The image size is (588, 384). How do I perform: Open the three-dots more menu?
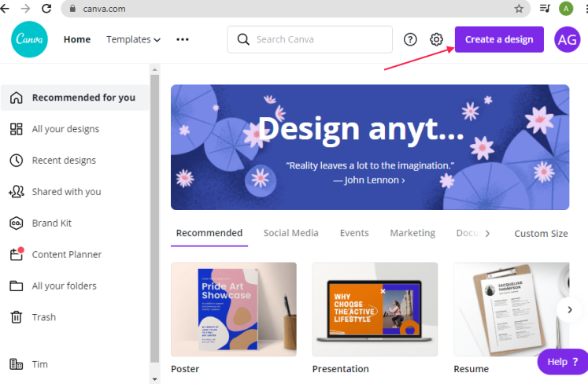[x=183, y=39]
